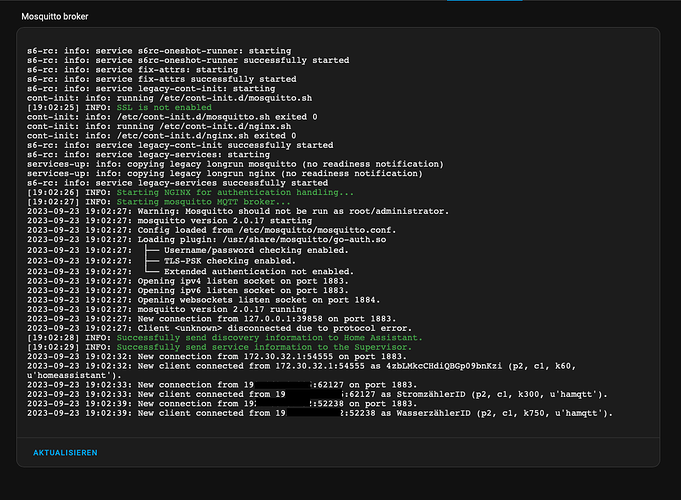The image size is (681, 500).
Task: Click 'service fix-attrs successfully started' line
Action: [x=162, y=79]
